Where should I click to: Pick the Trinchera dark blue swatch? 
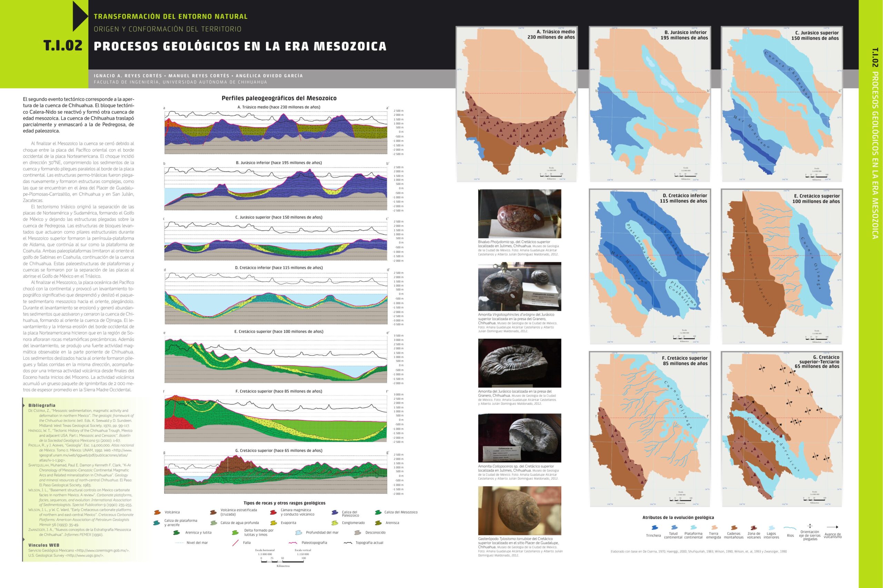coord(654,528)
